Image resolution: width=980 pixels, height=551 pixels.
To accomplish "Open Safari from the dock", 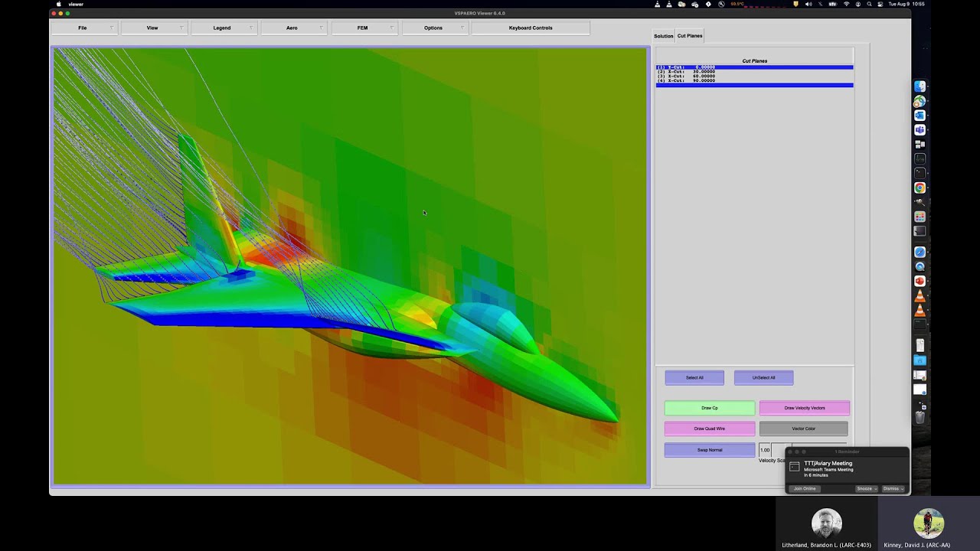I will [920, 252].
